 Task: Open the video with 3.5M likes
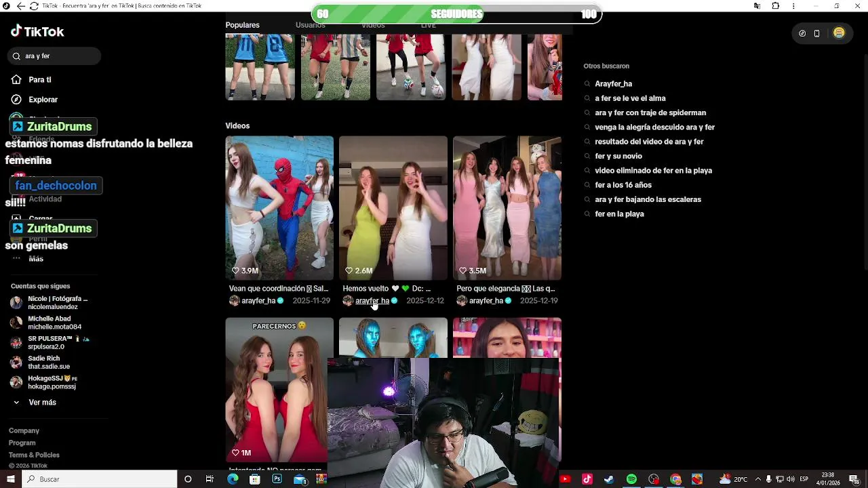click(507, 208)
